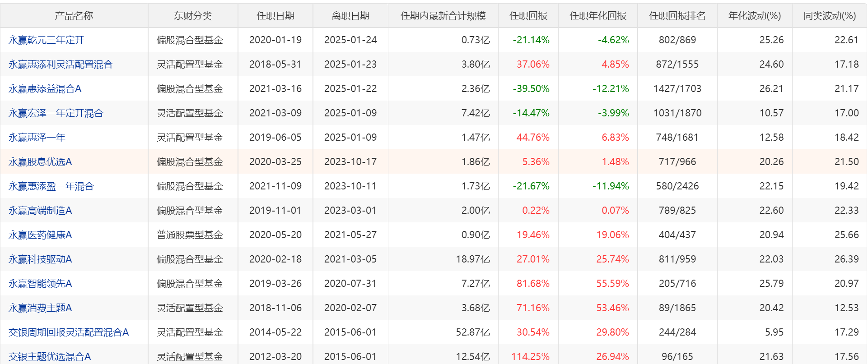868x364 pixels.
Task: Click departure date 2020-07-31
Action: [350, 284]
